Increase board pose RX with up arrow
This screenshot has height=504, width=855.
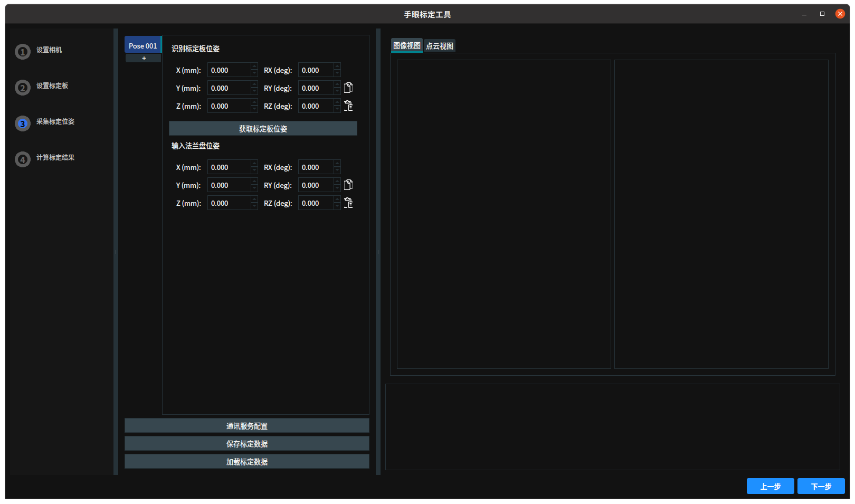337,66
